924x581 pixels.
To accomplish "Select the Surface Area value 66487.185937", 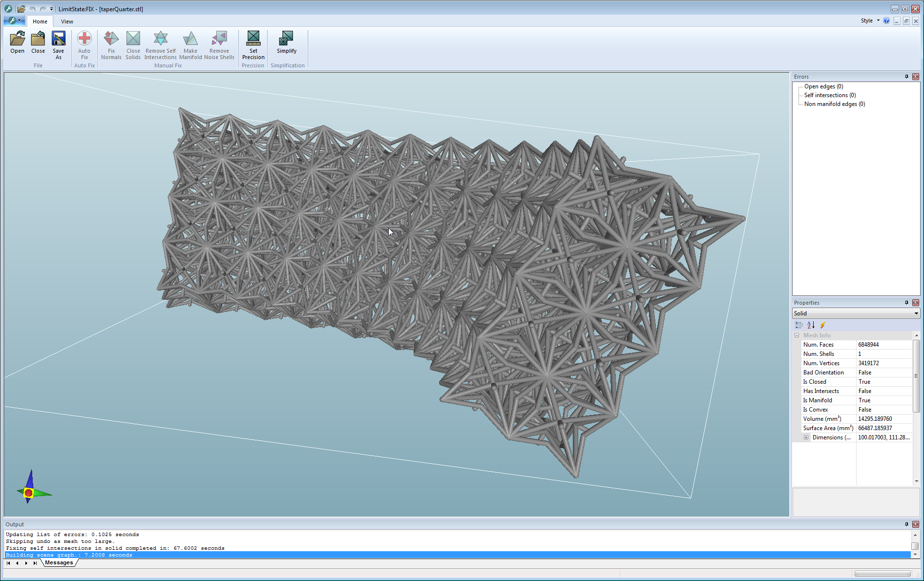I will point(875,428).
